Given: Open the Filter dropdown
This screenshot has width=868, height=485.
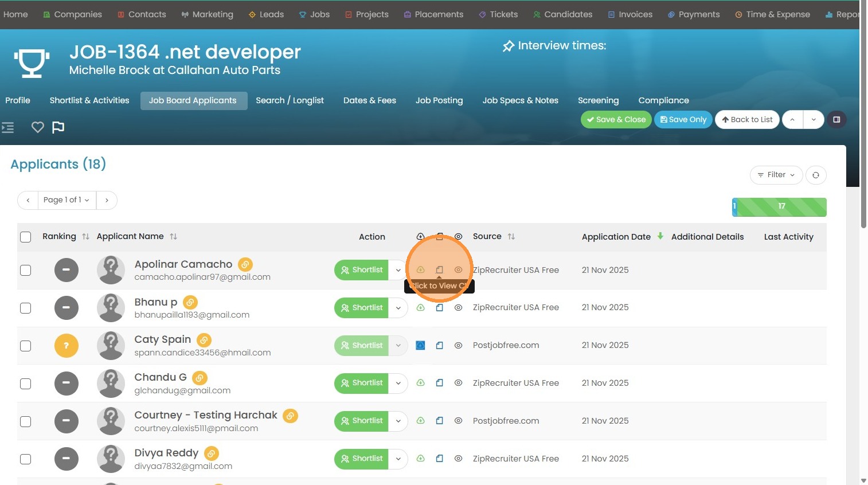Looking at the screenshot, I should click(776, 175).
